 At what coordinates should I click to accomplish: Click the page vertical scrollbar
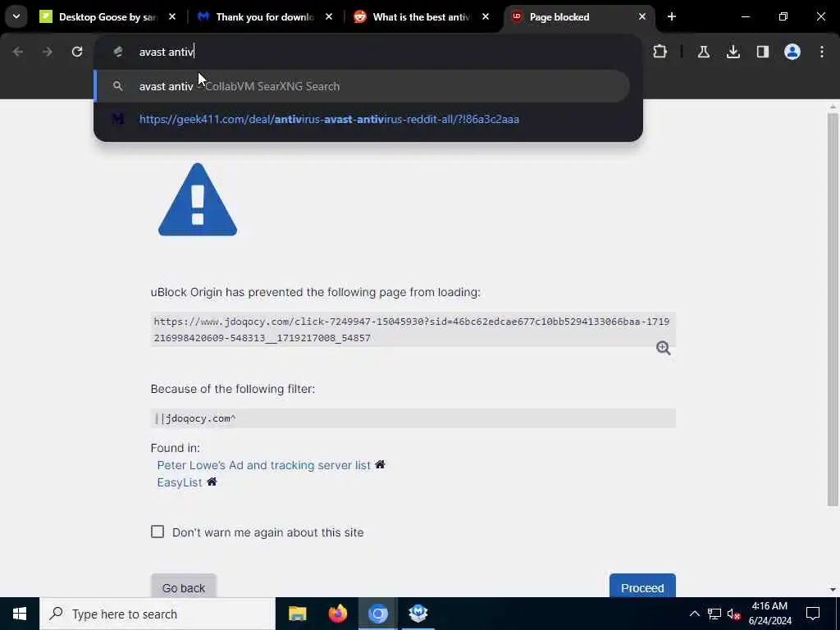[x=833, y=308]
